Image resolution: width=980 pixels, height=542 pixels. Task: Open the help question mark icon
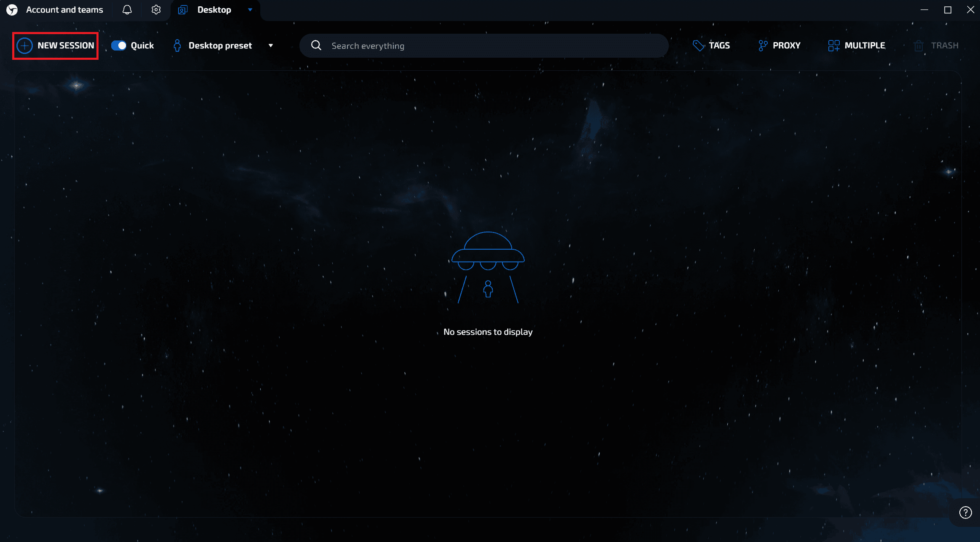(965, 513)
